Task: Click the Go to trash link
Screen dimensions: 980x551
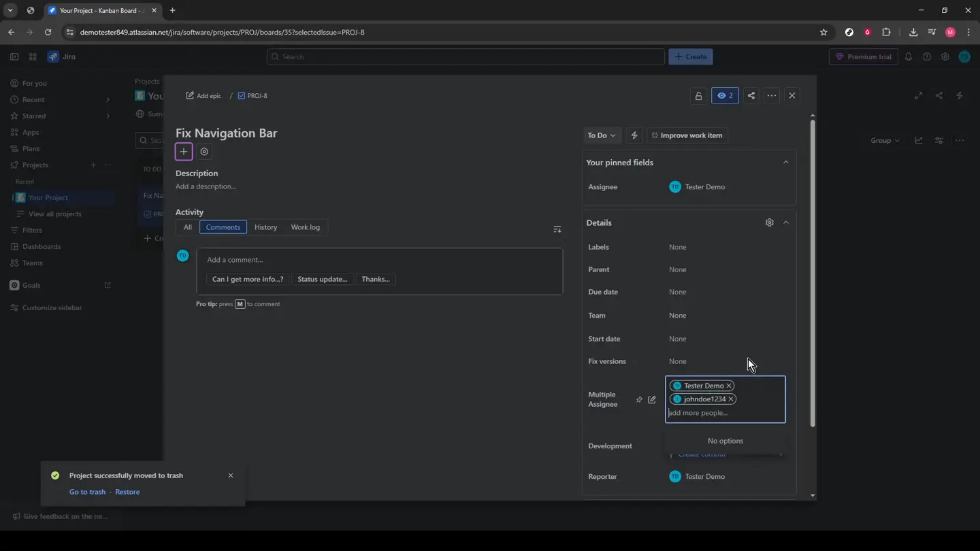Action: point(87,492)
